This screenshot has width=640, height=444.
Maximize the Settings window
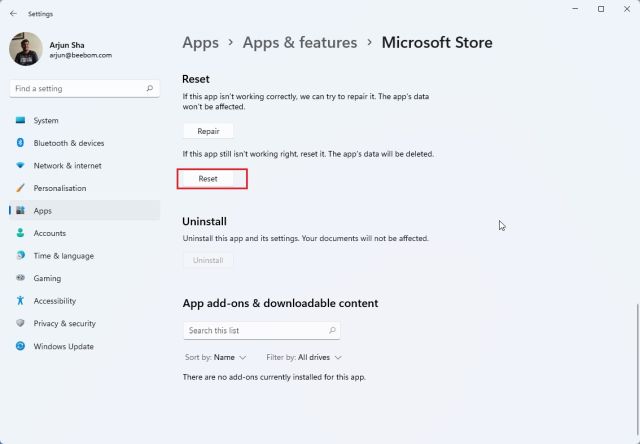point(601,9)
